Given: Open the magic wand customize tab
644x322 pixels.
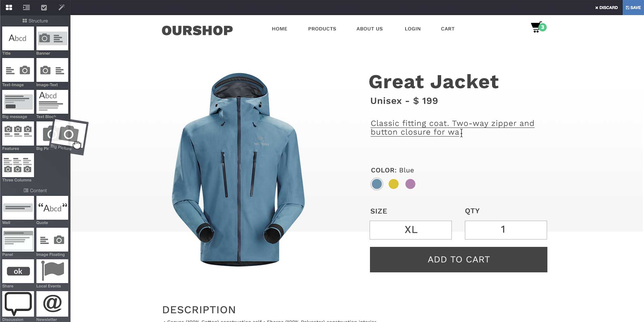Looking at the screenshot, I should coord(61,7).
